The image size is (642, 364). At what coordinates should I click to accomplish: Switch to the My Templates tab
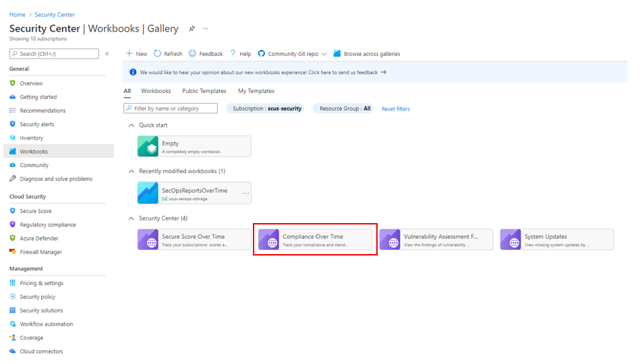tap(256, 91)
